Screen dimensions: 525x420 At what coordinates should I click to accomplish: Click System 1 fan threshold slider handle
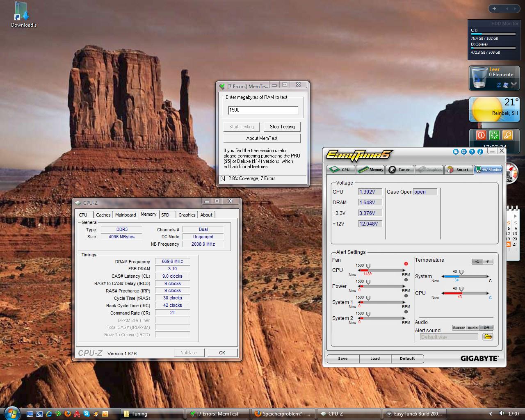pos(368,298)
